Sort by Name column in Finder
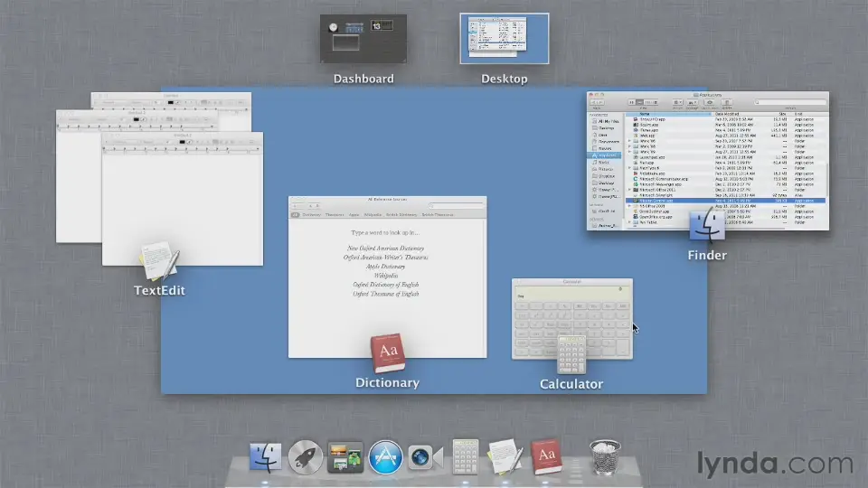The height and width of the screenshot is (488, 868). 669,114
